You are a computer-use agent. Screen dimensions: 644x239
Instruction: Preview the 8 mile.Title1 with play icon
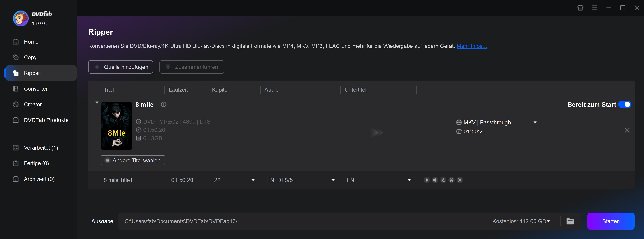coord(427,180)
